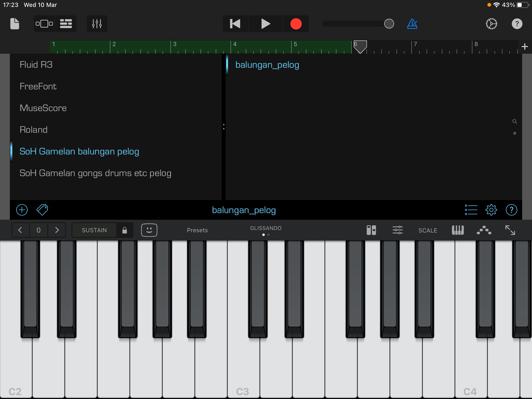This screenshot has width=532, height=399.
Task: Open the Face Control icon
Action: (149, 230)
